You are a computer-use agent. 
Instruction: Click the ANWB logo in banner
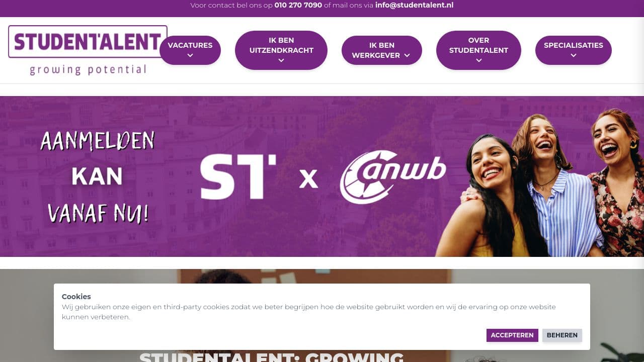(393, 177)
